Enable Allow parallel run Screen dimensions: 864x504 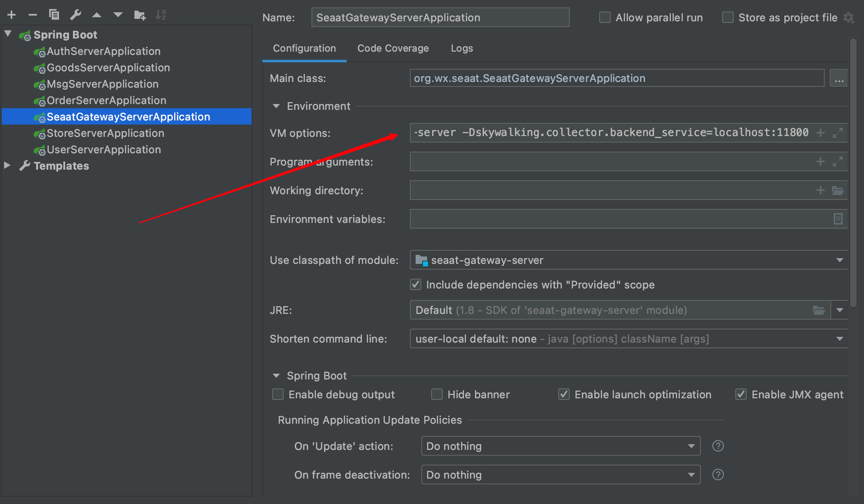tap(605, 18)
